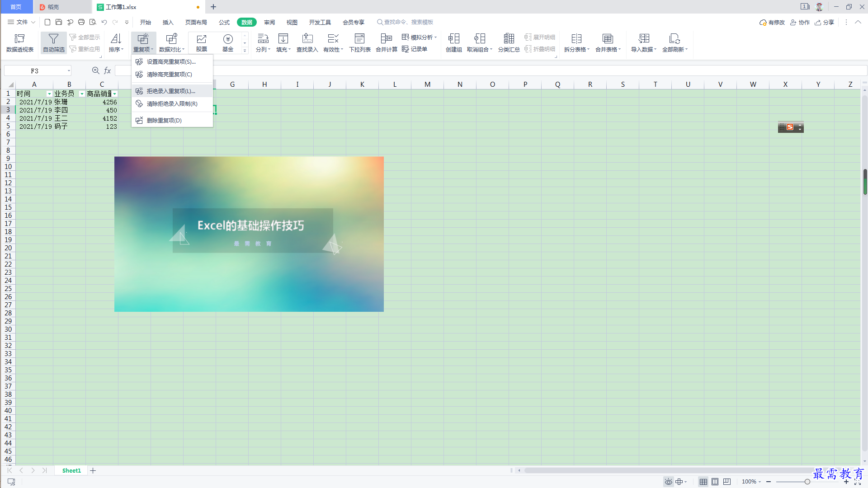Open the 数据对比 data compare dropdown
The height and width of the screenshot is (488, 868).
pyautogui.click(x=172, y=43)
